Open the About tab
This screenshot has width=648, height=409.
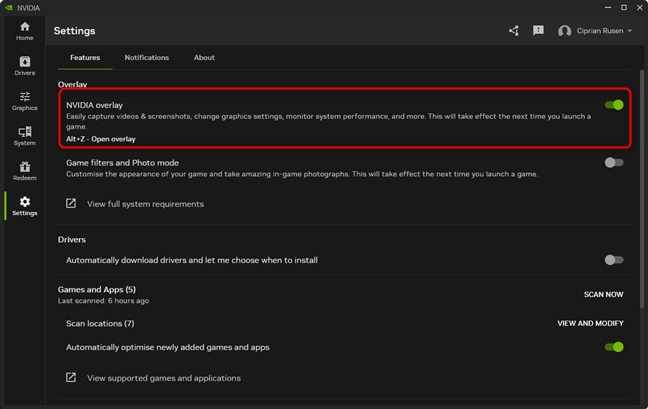204,57
